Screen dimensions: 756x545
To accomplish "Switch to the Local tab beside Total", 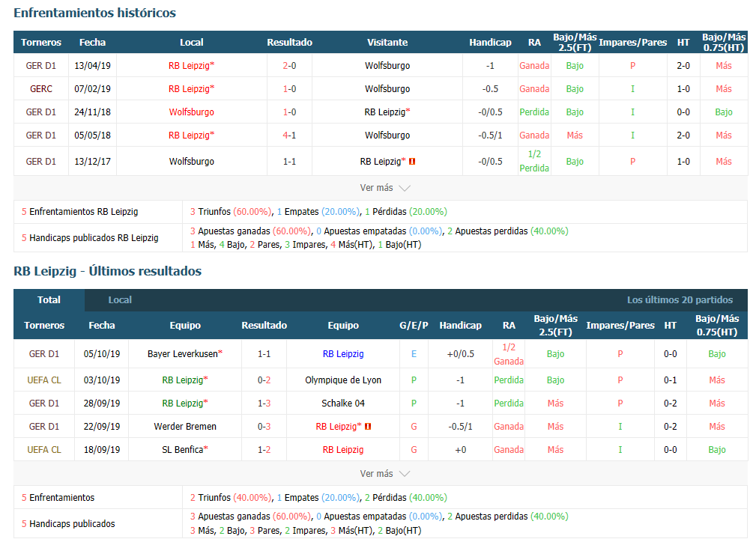I will click(x=120, y=299).
